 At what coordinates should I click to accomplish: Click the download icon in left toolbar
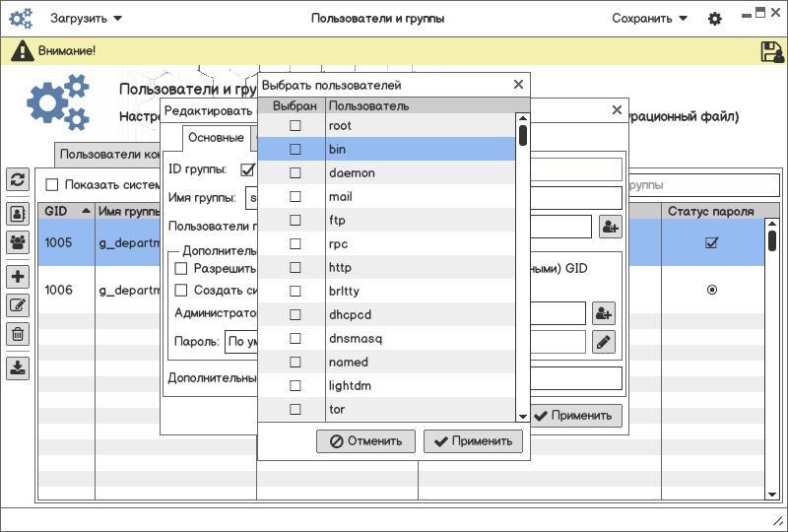(18, 367)
